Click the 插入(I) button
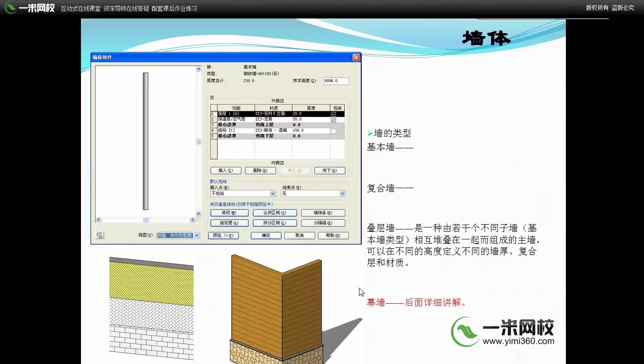Screen dimensions: 644x364 [x=226, y=171]
